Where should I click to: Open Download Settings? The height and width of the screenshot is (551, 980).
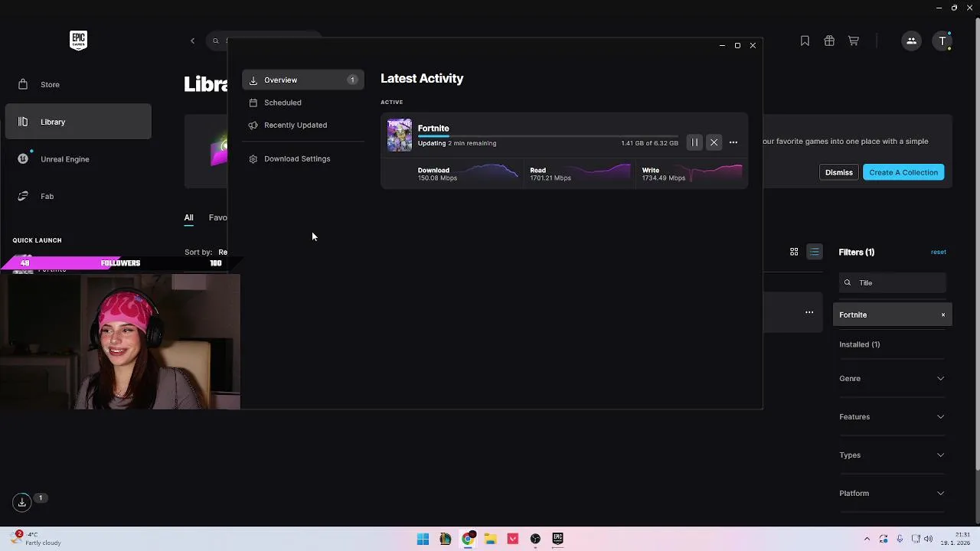(297, 158)
